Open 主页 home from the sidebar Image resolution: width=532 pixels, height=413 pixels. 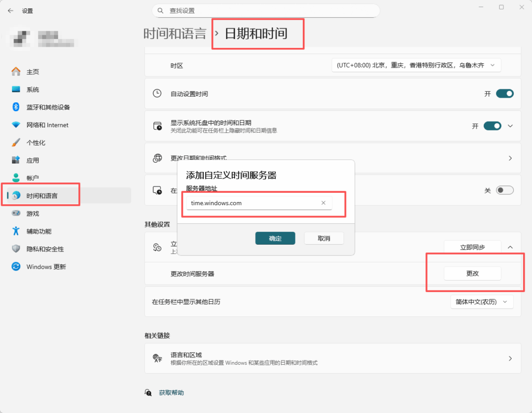(x=33, y=72)
